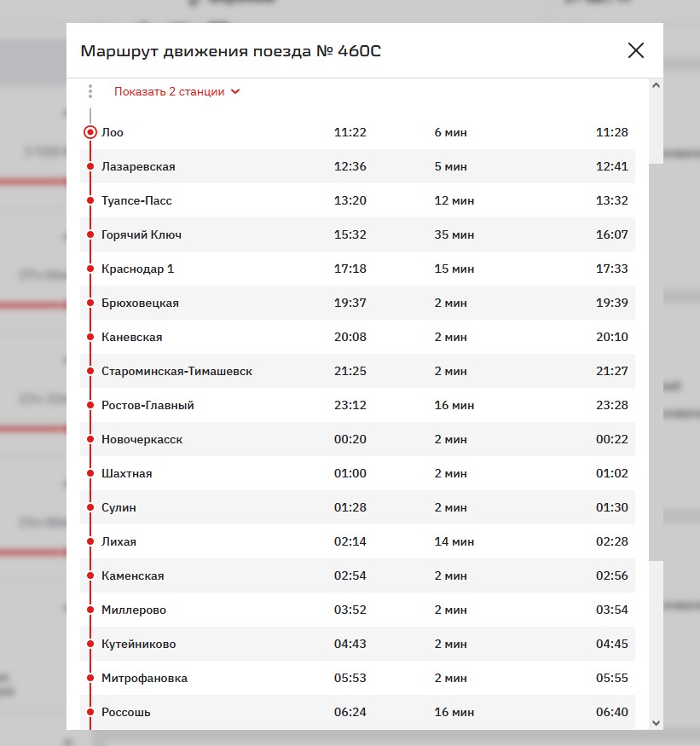Click arrival time 13:20 at Туапсе-Пасс

click(350, 200)
